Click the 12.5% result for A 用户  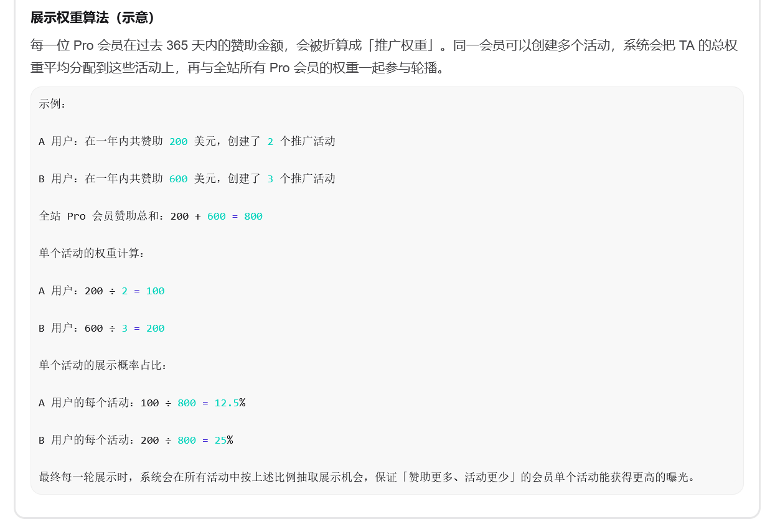(x=230, y=403)
